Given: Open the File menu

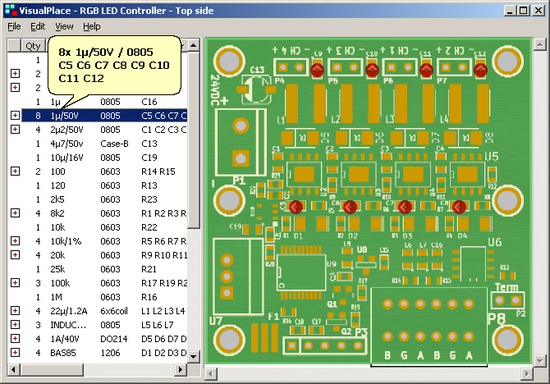Looking at the screenshot, I should (x=14, y=27).
